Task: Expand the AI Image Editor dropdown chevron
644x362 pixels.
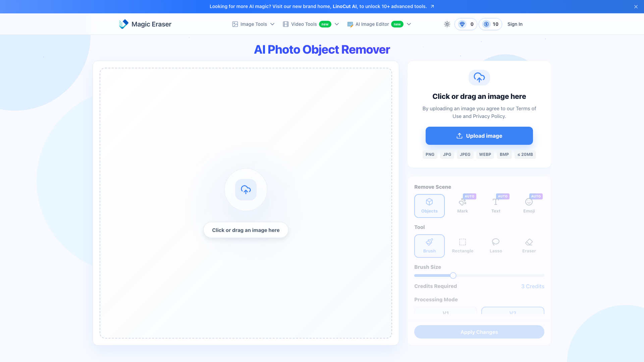Action: tap(409, 24)
